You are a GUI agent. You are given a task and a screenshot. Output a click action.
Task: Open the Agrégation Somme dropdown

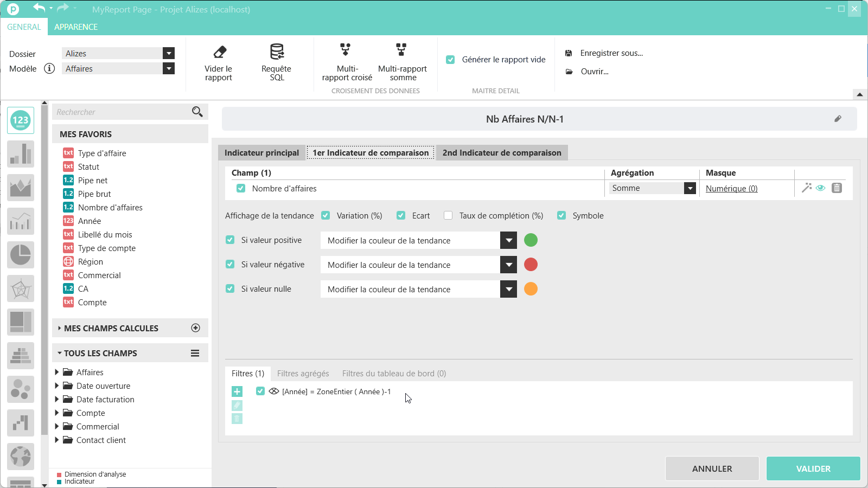(x=690, y=188)
